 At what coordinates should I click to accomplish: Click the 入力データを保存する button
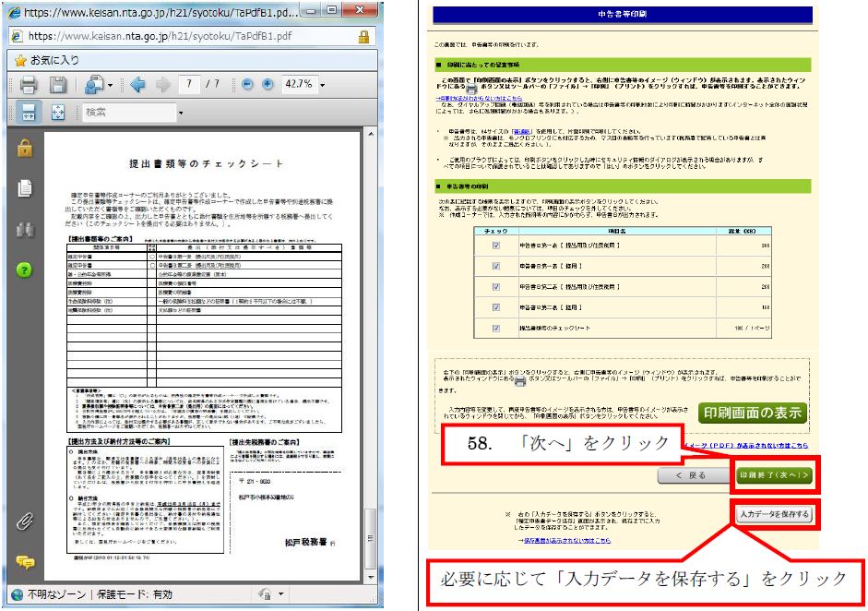772,514
